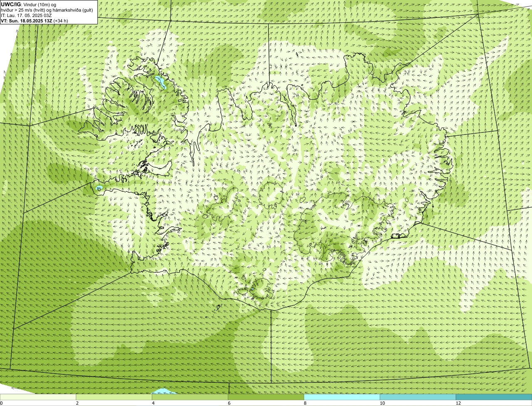Image resolution: width=532 pixels, height=406 pixels.
Task: Click the "0" tick label on the scale
Action: 2,403
